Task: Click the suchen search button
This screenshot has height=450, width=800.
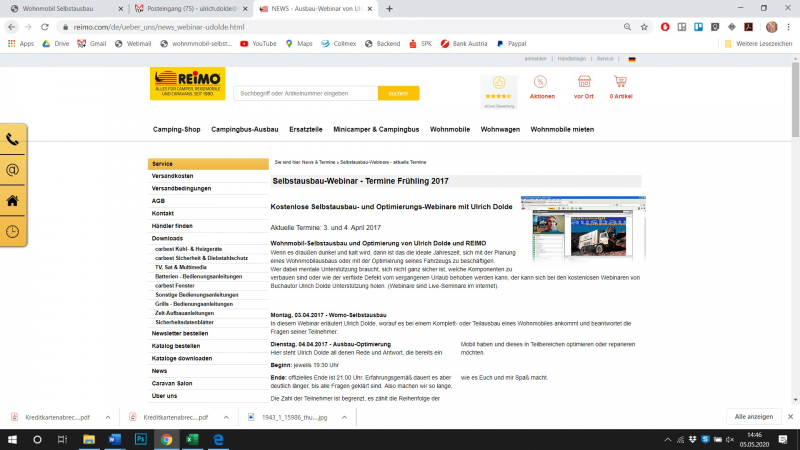Action: coord(398,93)
